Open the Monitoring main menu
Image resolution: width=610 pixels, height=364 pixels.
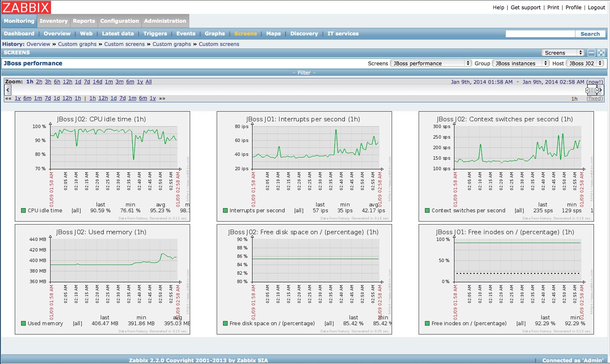(19, 21)
